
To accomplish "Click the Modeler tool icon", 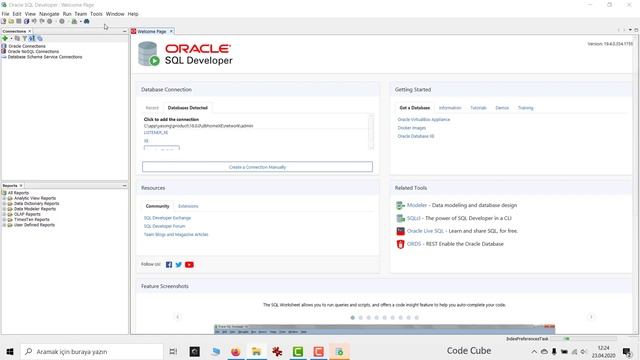I will pyautogui.click(x=400, y=205).
